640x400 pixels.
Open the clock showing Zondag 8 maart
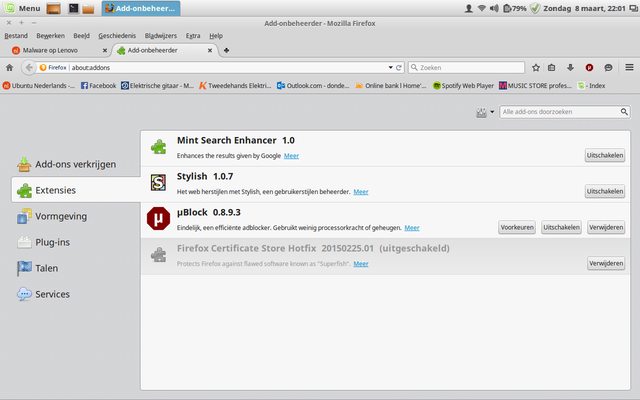(x=584, y=8)
